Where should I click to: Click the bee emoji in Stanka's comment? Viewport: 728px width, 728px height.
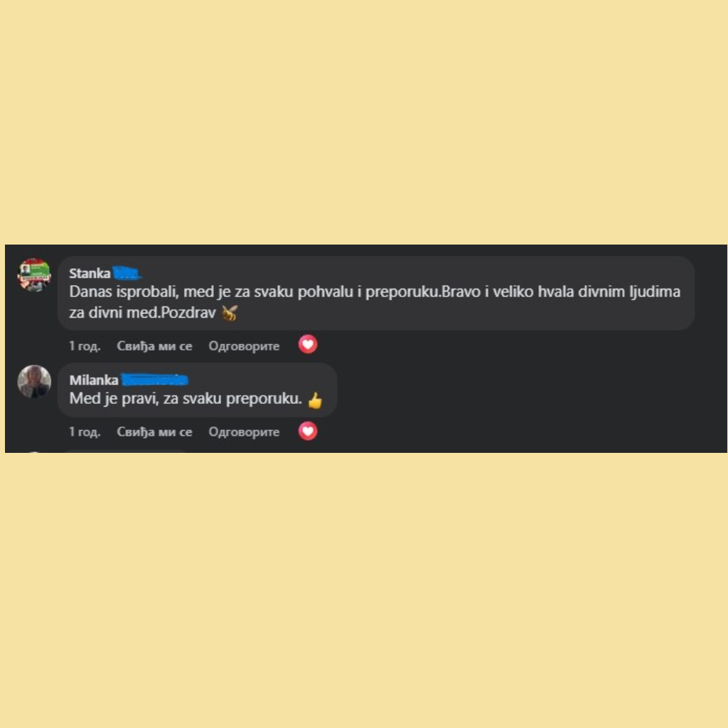click(230, 314)
